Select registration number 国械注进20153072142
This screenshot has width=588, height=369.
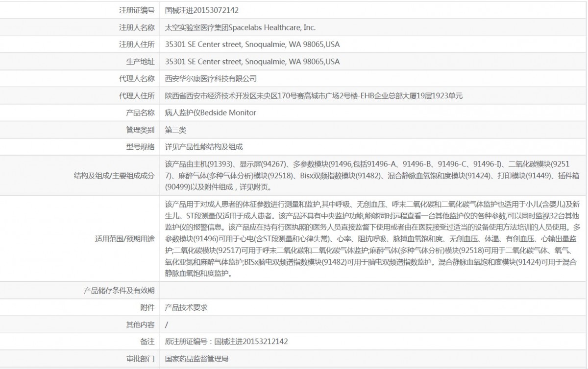pyautogui.click(x=202, y=10)
